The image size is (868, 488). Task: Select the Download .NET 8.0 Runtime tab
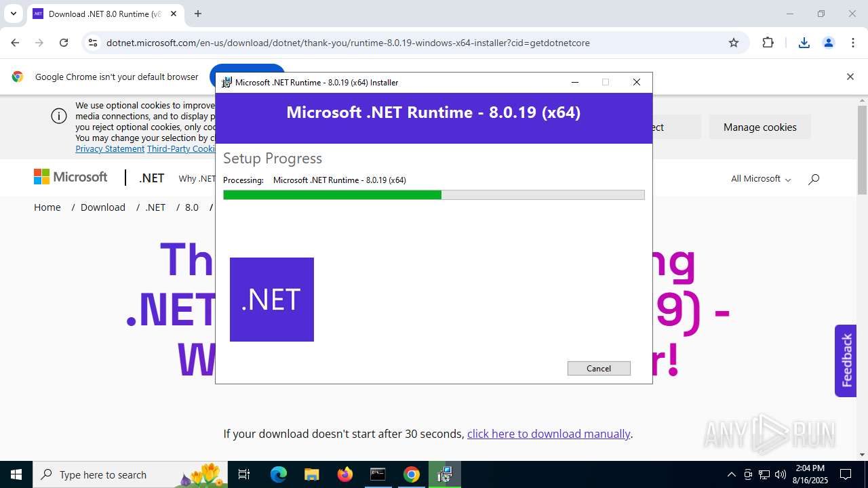click(x=104, y=14)
